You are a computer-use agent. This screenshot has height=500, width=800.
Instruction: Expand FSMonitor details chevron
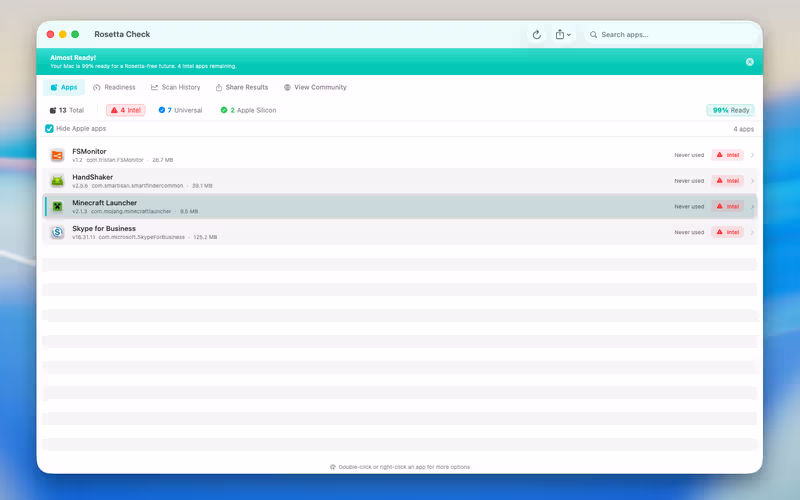pyautogui.click(x=752, y=155)
